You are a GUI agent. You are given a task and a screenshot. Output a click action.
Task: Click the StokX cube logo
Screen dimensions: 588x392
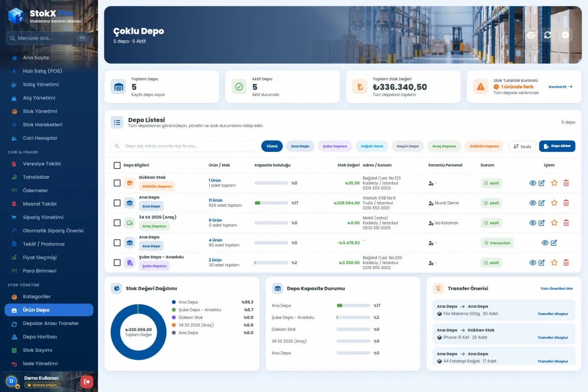[16, 16]
